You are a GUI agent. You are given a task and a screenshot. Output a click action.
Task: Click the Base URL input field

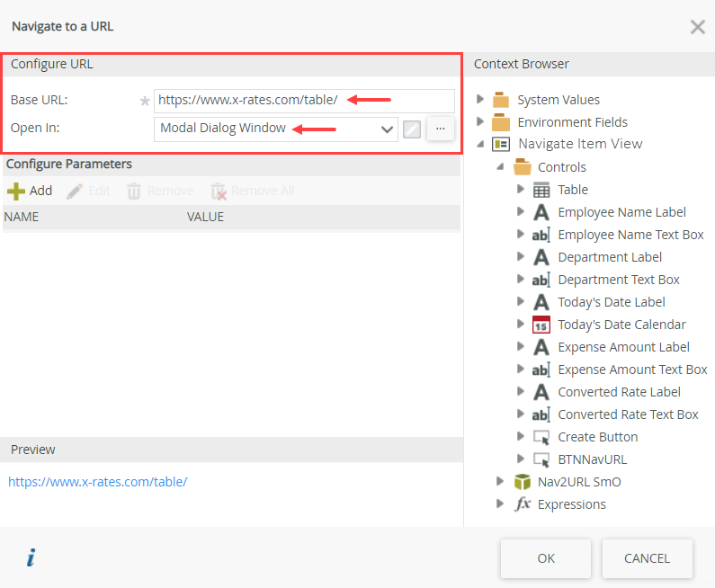(x=304, y=101)
